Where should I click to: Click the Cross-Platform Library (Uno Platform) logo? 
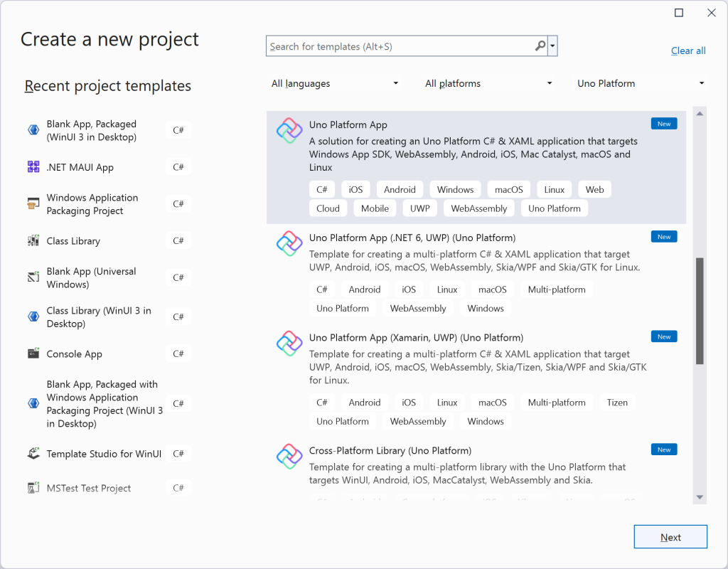(289, 456)
